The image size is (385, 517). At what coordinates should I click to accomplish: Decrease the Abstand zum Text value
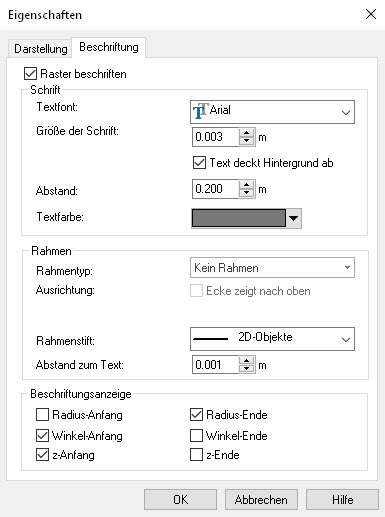point(246,369)
